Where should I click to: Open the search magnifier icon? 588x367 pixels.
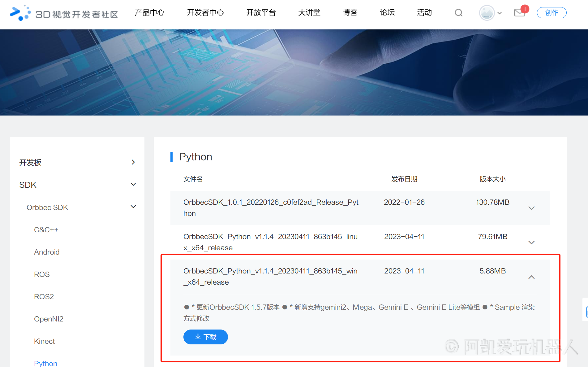coord(459,13)
